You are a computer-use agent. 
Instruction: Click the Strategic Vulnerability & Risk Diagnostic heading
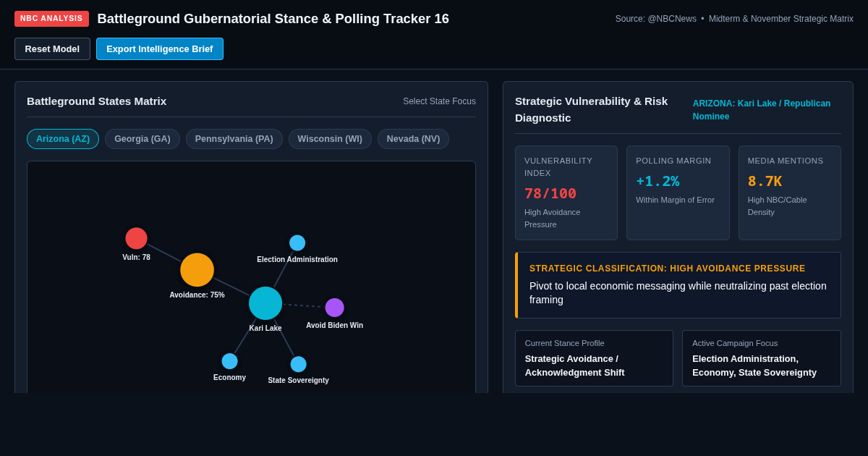591,109
